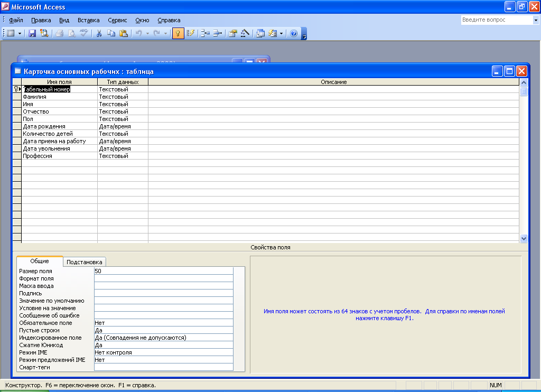The height and width of the screenshot is (392, 541).
Task: Select the Количество детей field name
Action: click(x=59, y=134)
